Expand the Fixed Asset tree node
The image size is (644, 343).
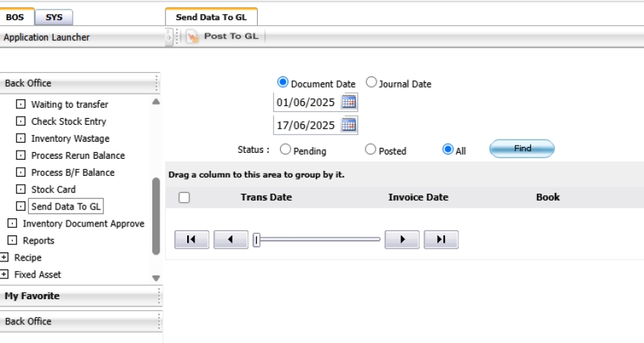click(x=5, y=275)
